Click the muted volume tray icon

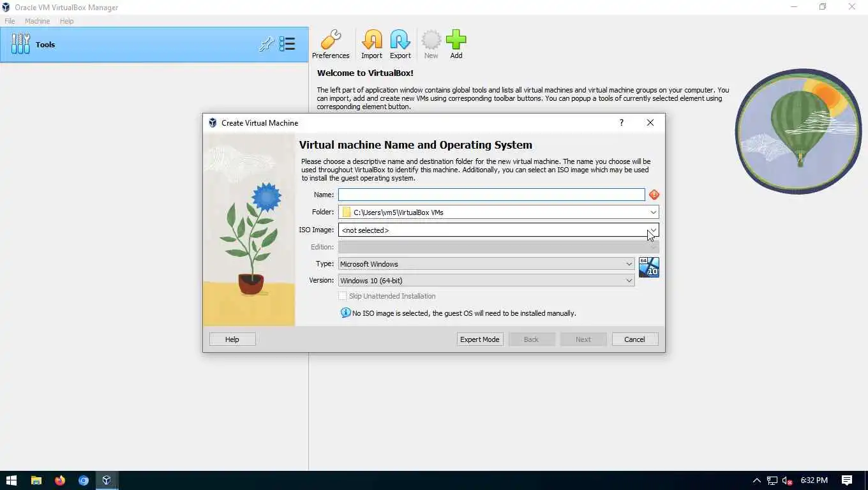point(788,480)
